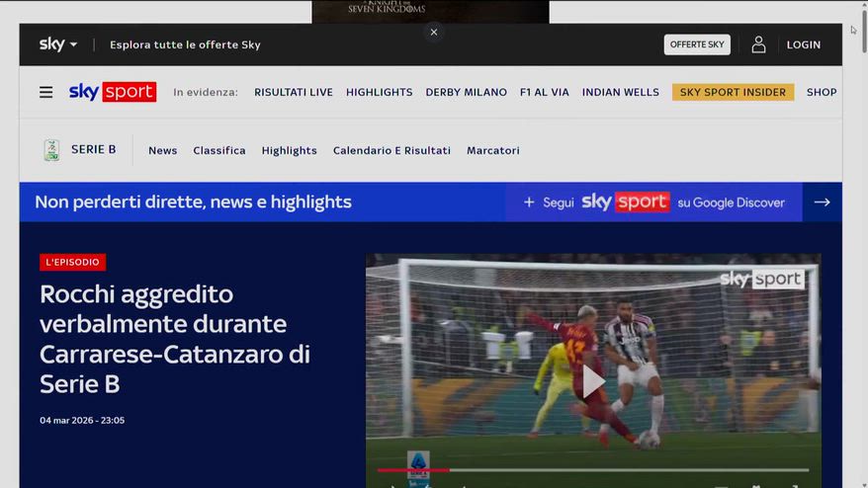Click the Serie B league badge
This screenshot has height=488, width=868.
point(51,150)
